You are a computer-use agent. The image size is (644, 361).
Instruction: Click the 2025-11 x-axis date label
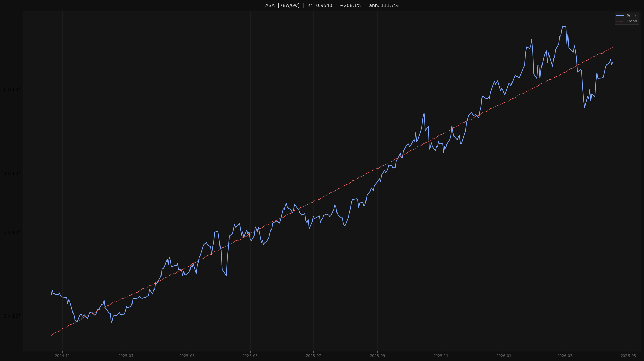pyautogui.click(x=441, y=356)
